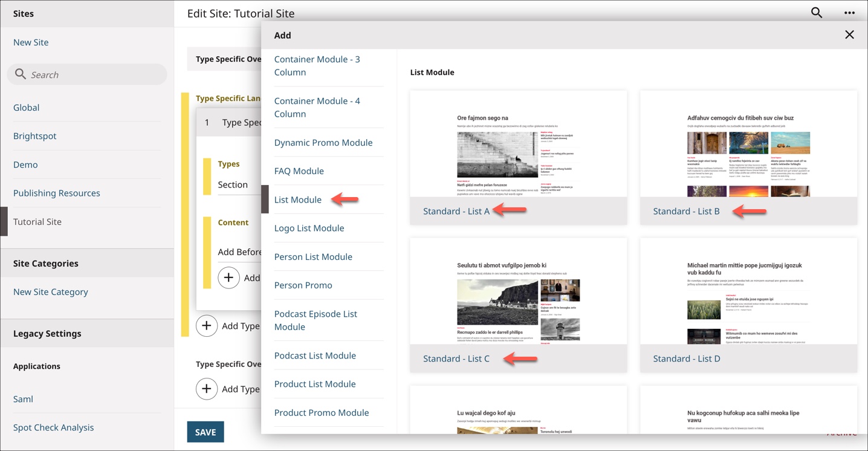Viewport: 868px width, 451px height.
Task: Click the Standard - List D label
Action: click(687, 359)
